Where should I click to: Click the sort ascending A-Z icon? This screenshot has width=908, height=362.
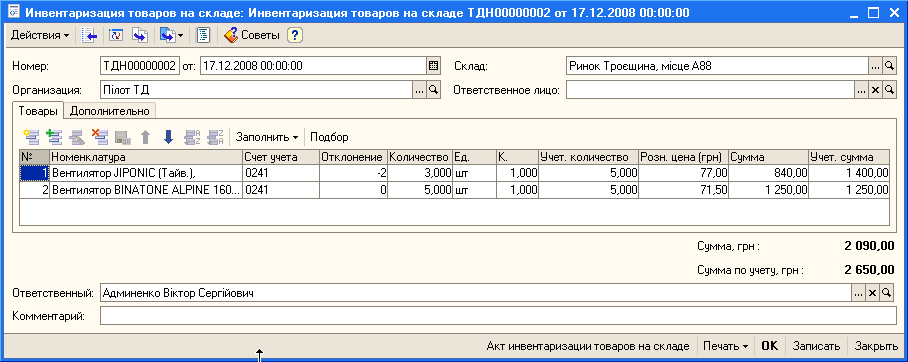click(x=192, y=137)
